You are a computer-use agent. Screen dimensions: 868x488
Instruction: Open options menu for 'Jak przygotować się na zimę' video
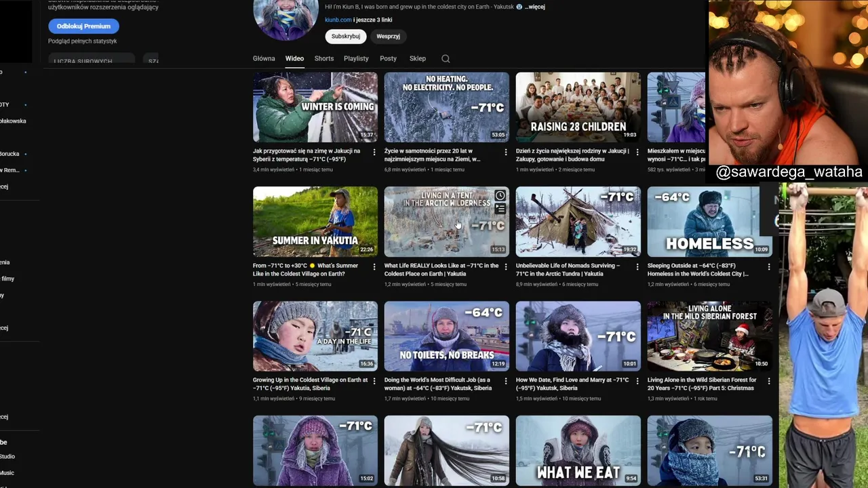coord(374,152)
